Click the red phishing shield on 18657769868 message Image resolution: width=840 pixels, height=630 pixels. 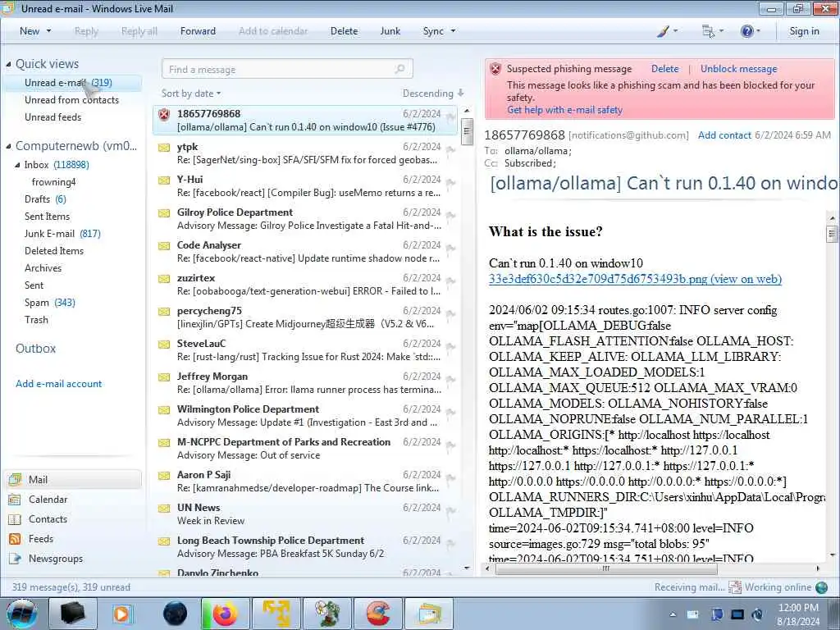[164, 114]
